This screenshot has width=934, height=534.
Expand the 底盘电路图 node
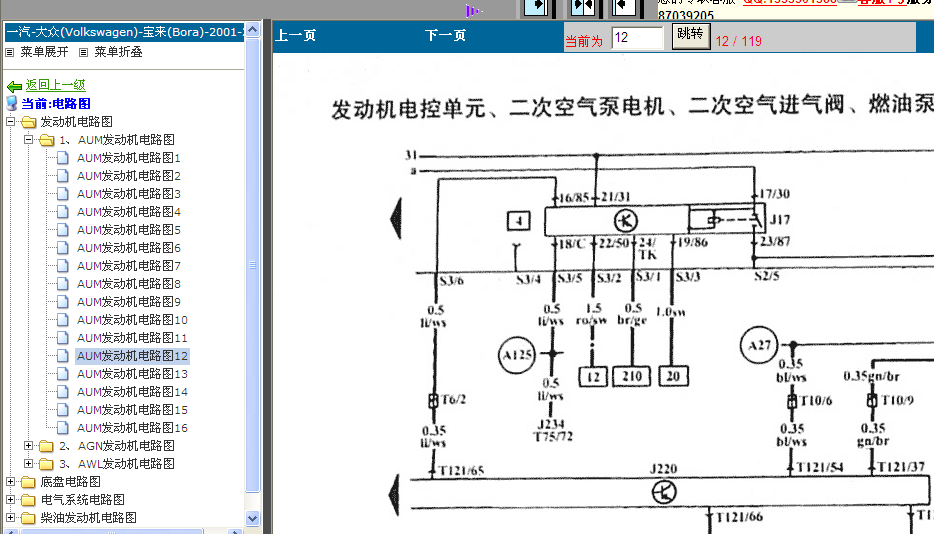click(11, 481)
